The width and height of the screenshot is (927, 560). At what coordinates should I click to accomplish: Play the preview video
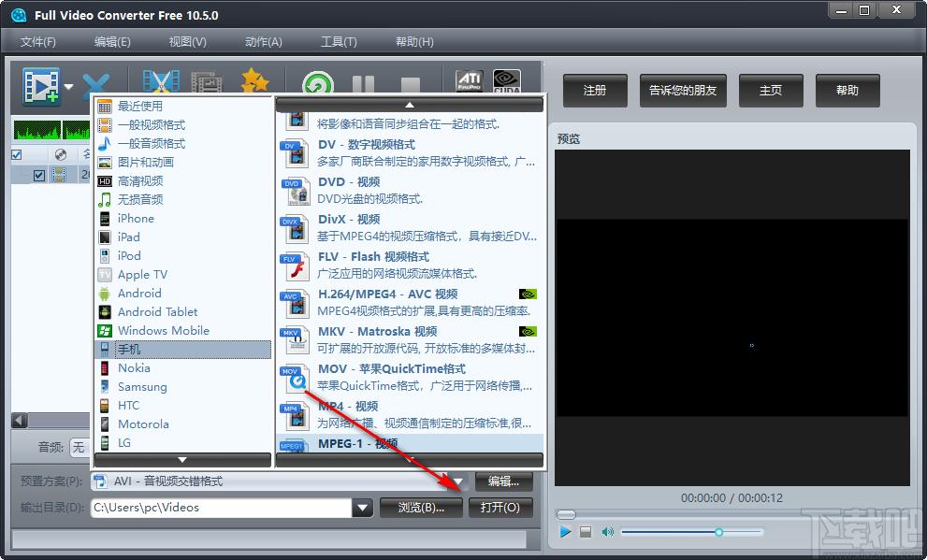[565, 532]
